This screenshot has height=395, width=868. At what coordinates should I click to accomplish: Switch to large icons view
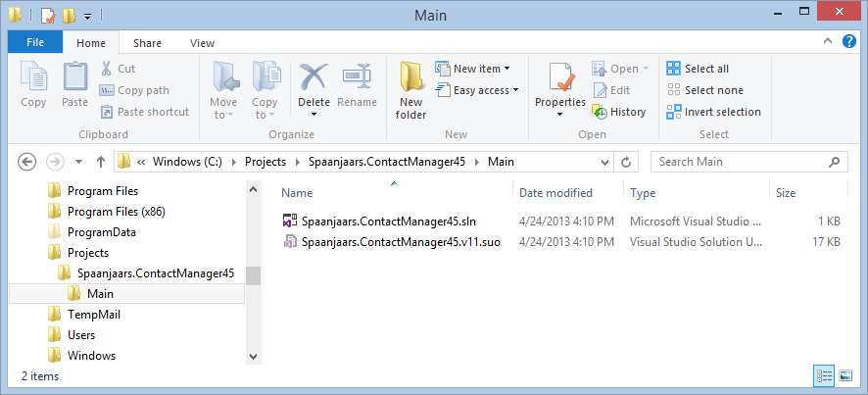pos(844,375)
